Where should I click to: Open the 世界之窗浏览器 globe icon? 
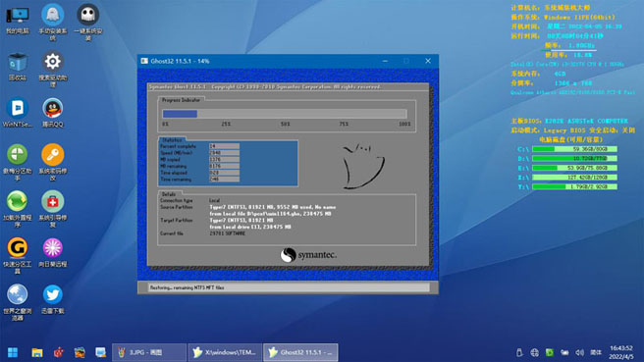(x=18, y=302)
